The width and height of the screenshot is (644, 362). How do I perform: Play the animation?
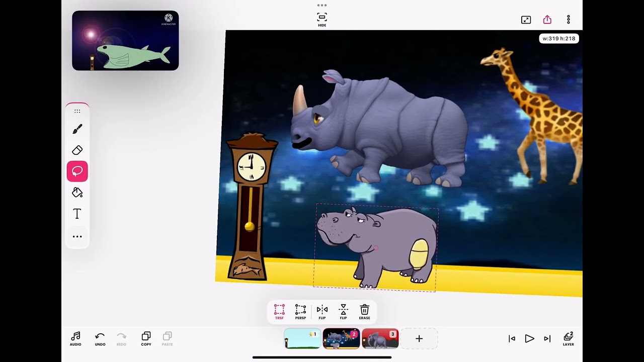click(529, 339)
